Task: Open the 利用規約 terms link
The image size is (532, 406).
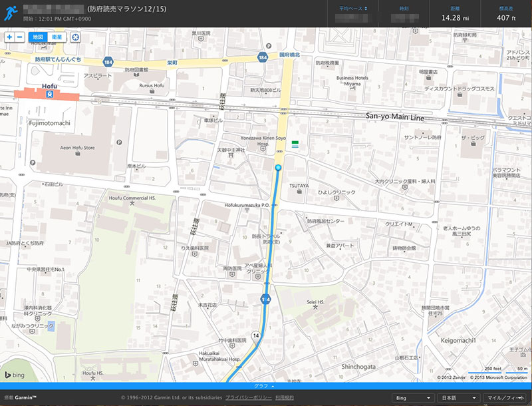Action: [285, 398]
